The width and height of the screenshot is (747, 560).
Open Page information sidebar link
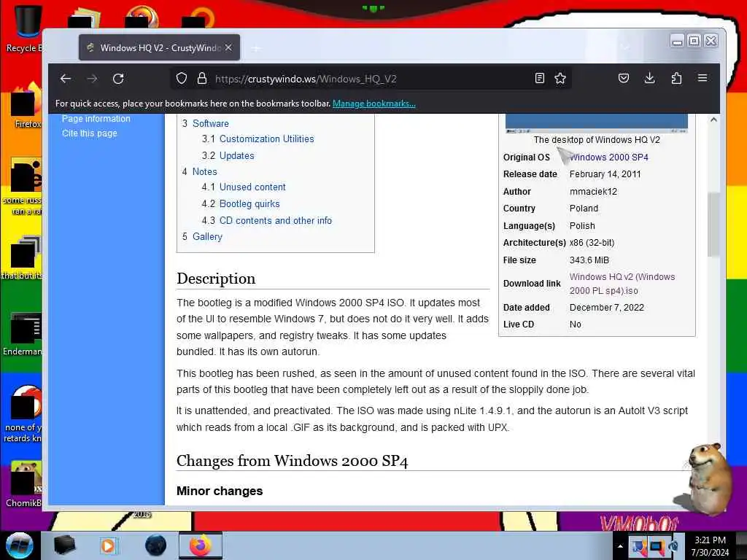coord(96,119)
